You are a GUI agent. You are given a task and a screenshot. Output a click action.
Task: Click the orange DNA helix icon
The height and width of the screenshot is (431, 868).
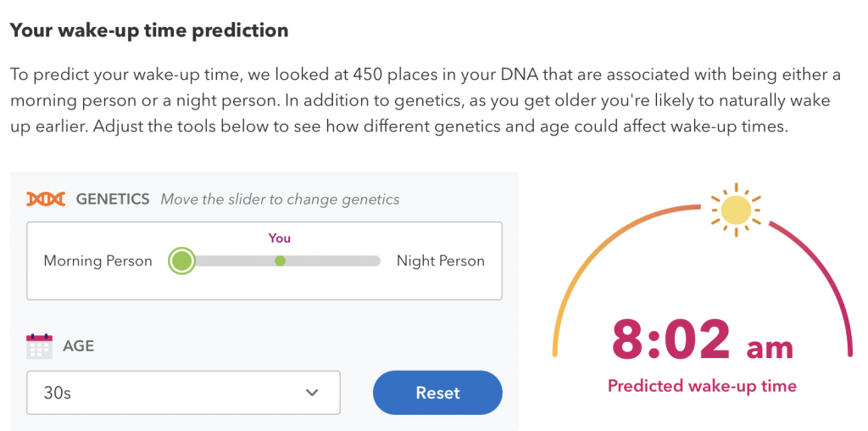(46, 199)
